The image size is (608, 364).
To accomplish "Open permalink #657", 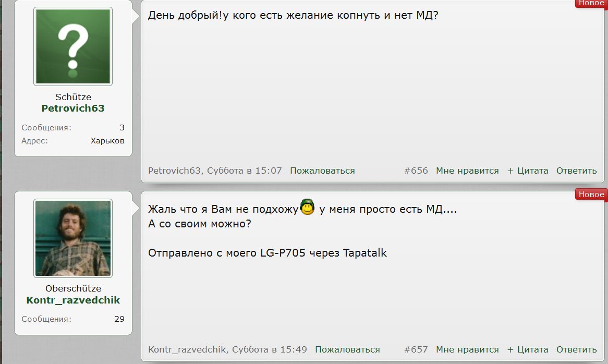I will coord(416,349).
